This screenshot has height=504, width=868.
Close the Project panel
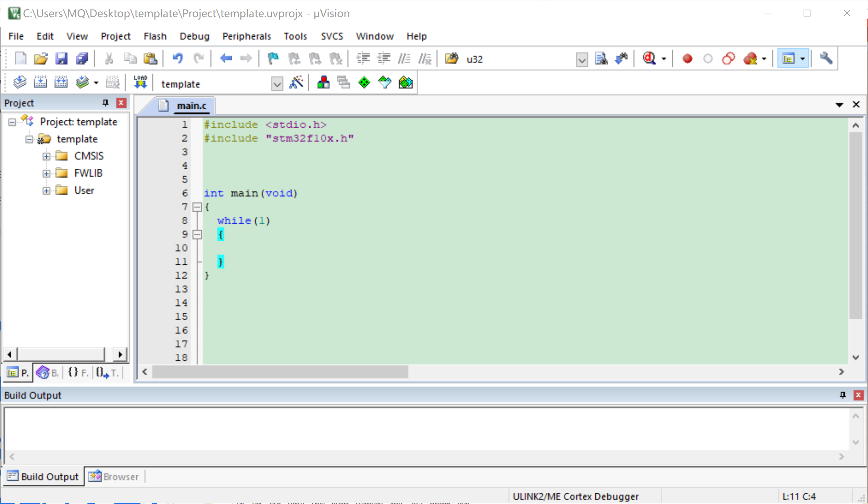pos(121,103)
